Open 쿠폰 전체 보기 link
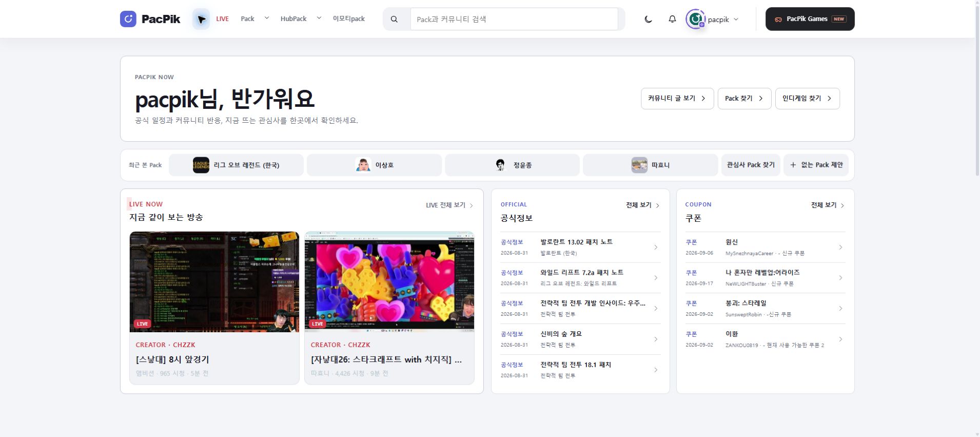Image resolution: width=980 pixels, height=437 pixels. click(828, 205)
